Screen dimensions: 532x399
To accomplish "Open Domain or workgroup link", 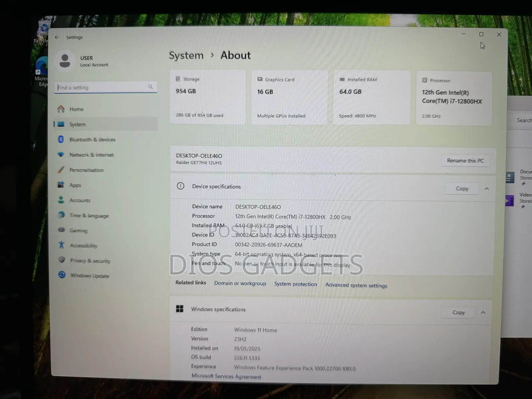I will coord(240,283).
